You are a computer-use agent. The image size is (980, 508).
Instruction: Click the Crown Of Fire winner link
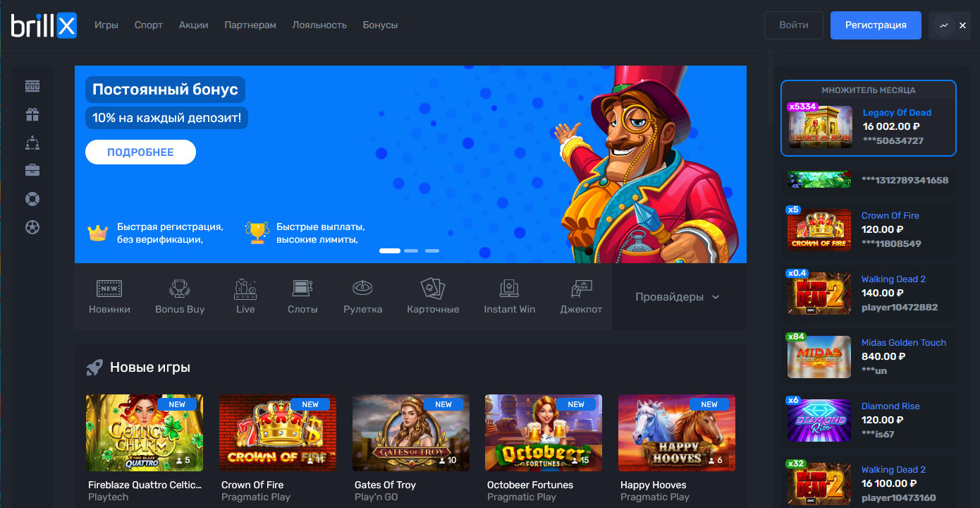coord(890,215)
